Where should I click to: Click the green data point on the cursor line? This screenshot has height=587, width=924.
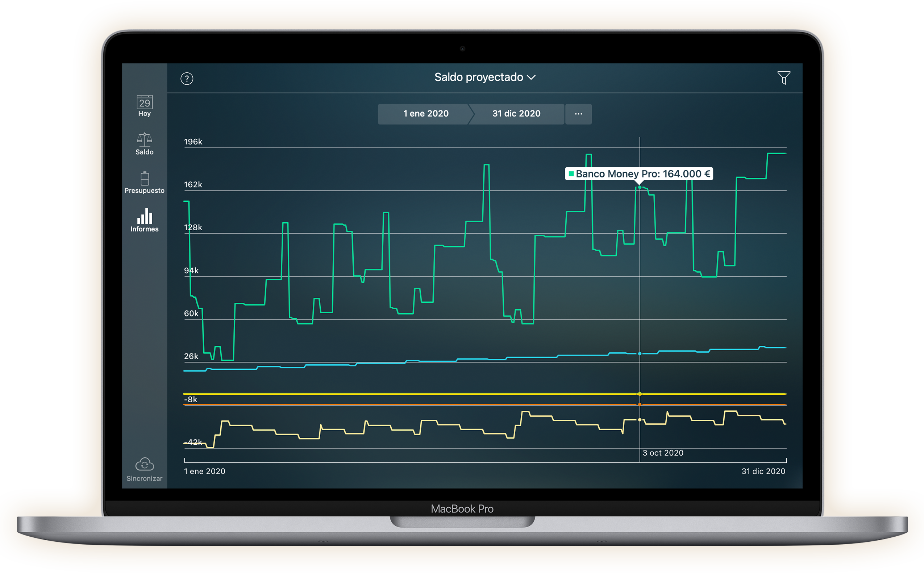click(x=640, y=187)
